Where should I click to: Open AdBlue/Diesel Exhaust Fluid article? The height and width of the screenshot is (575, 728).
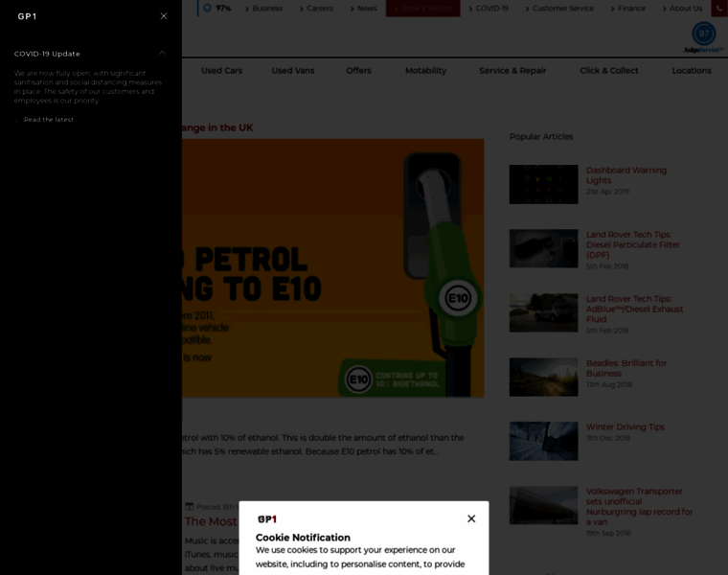pyautogui.click(x=634, y=309)
